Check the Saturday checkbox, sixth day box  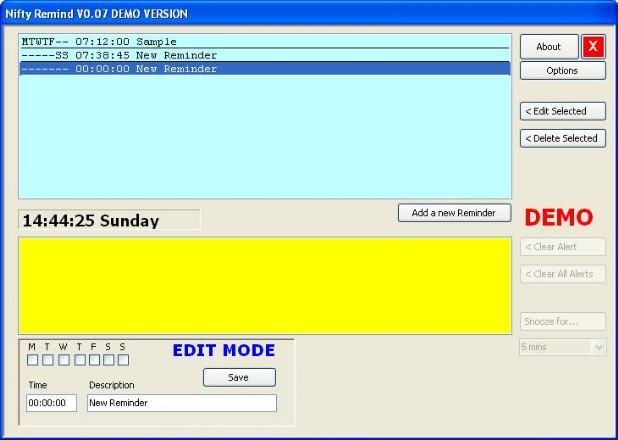[x=109, y=360]
